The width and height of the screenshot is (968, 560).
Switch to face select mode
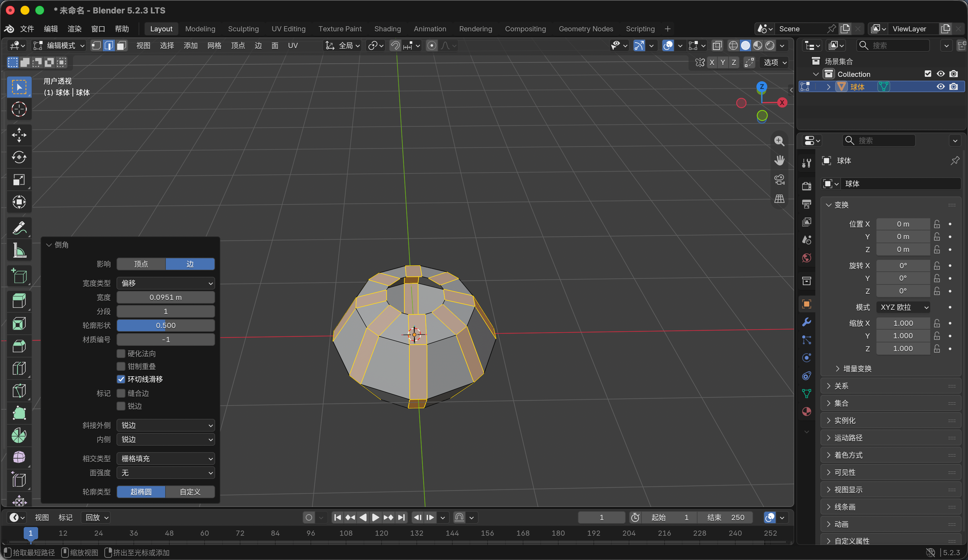coord(121,46)
